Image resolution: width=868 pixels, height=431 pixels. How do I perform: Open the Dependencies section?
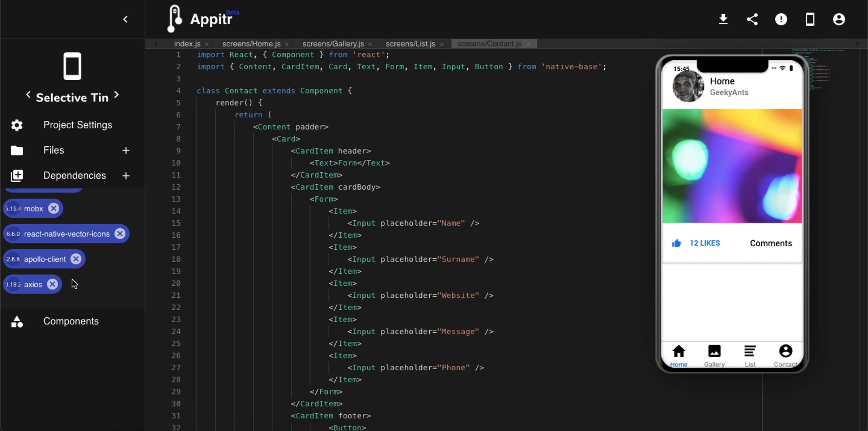pyautogui.click(x=75, y=176)
